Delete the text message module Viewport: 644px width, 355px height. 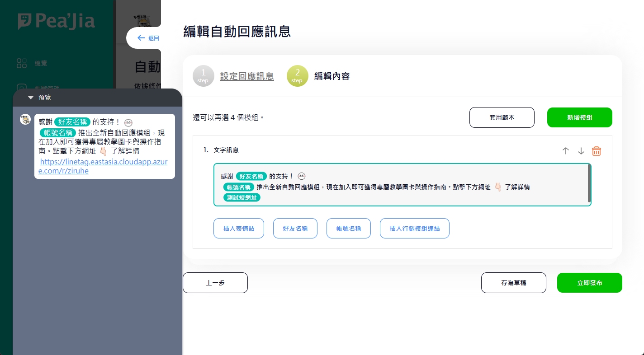(x=597, y=151)
